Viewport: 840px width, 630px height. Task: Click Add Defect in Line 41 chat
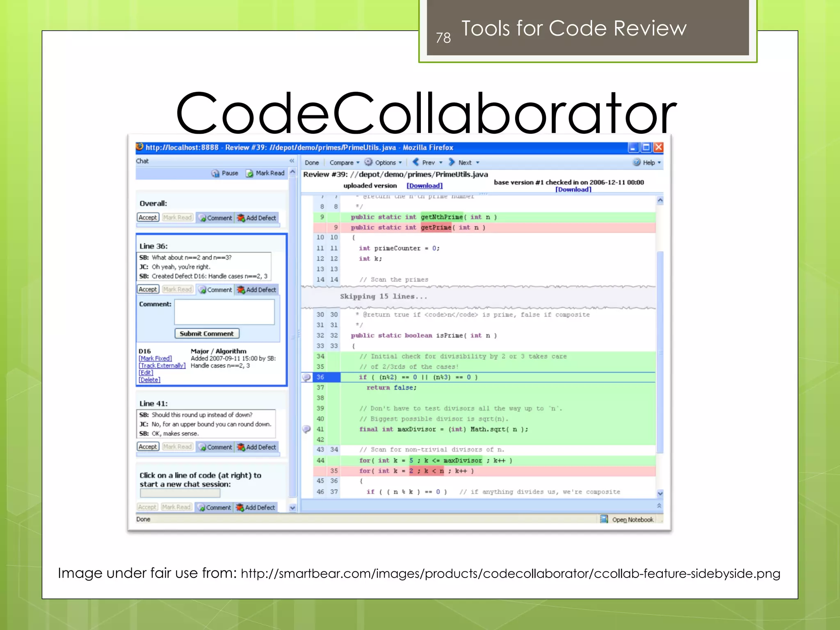257,447
